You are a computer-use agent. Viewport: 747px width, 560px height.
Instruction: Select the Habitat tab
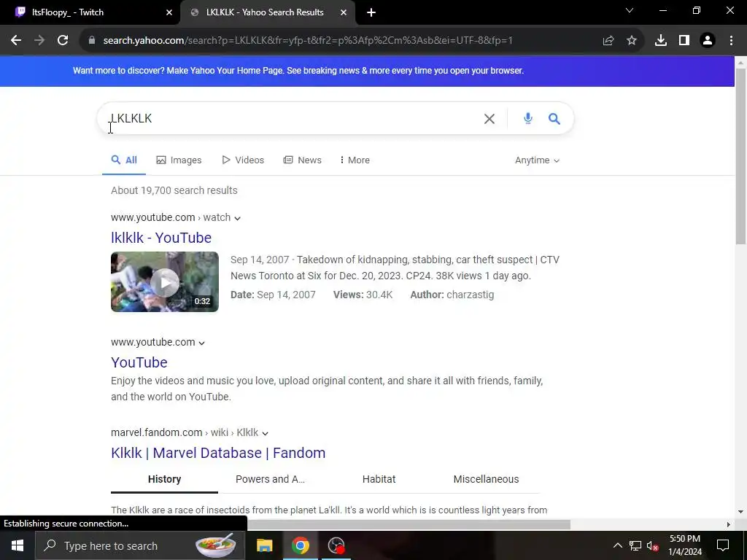pos(379,479)
